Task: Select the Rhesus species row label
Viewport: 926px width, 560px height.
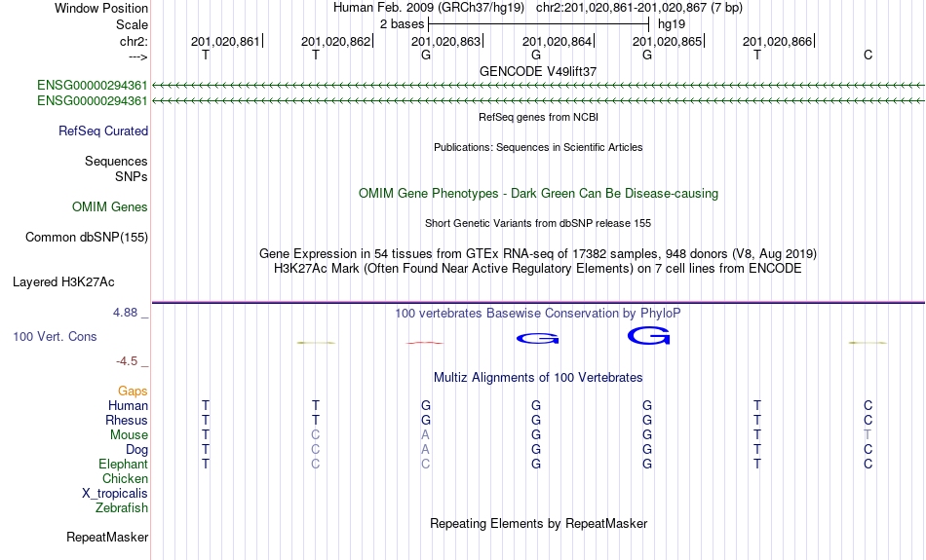Action: pos(127,420)
